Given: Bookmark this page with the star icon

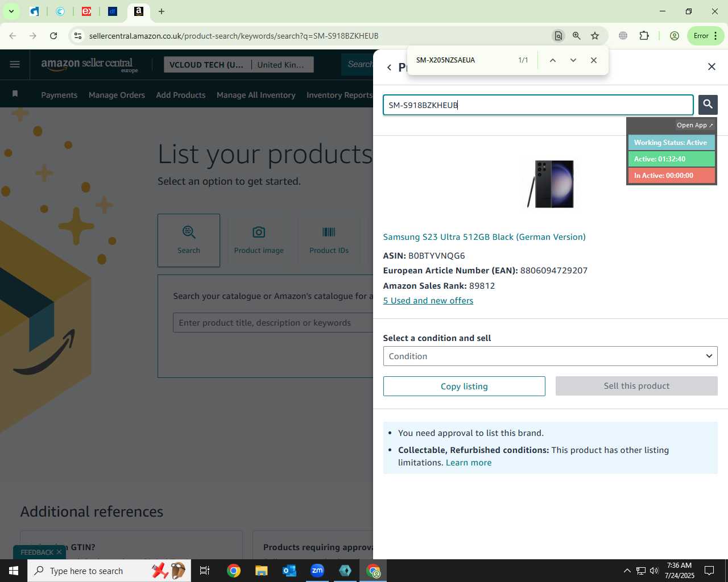Looking at the screenshot, I should click(x=595, y=36).
